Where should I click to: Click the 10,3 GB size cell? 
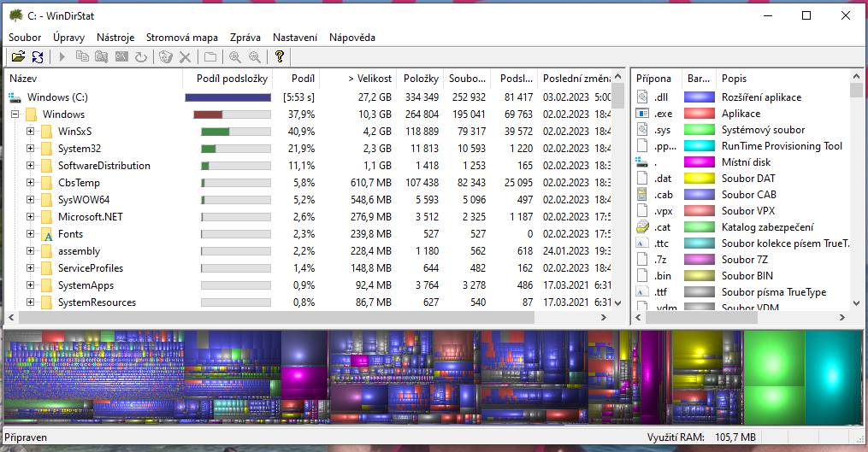click(375, 114)
